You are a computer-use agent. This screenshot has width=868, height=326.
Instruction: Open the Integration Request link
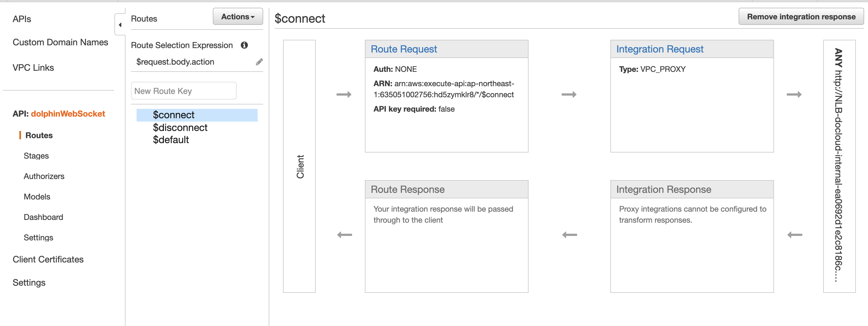(x=660, y=49)
